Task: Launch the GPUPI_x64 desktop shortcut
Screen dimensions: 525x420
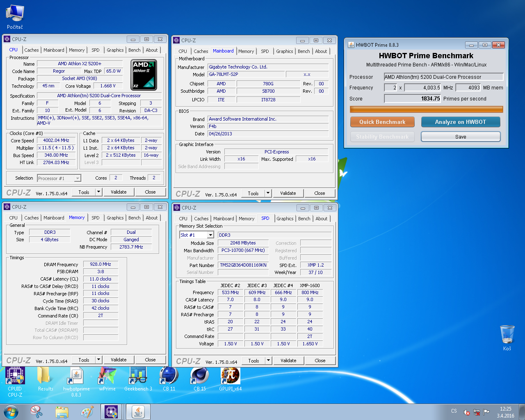Action: coord(231,379)
